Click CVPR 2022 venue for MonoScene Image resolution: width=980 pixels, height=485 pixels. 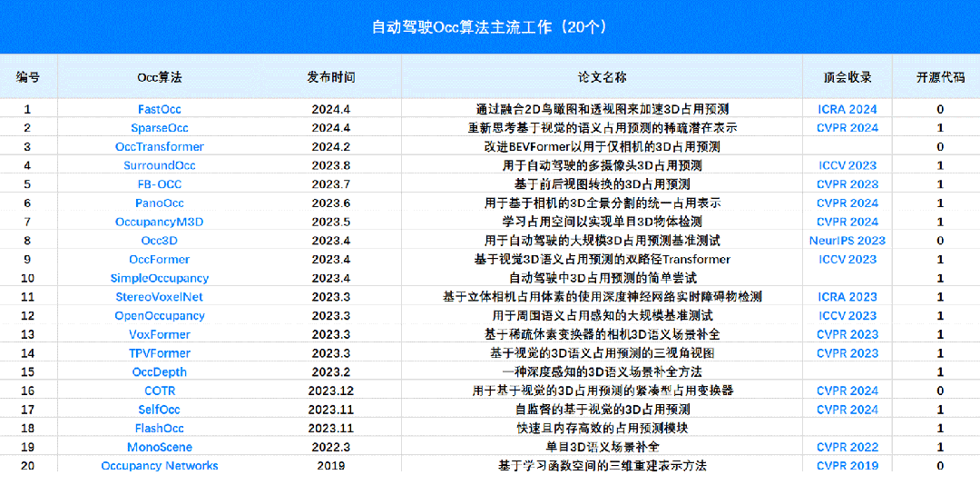coord(848,448)
